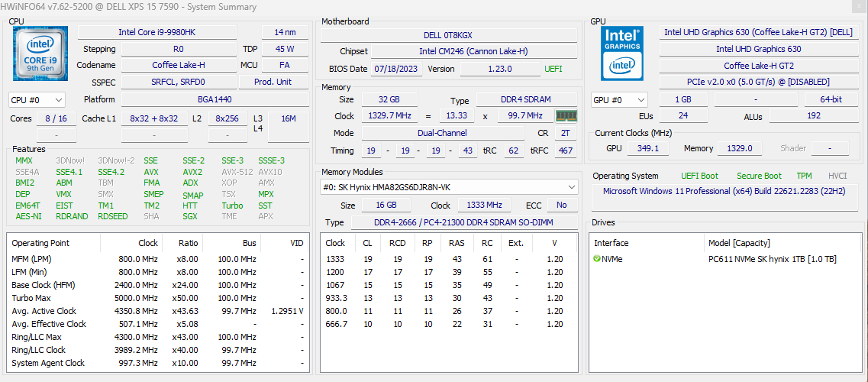
Task: Click the AVX2 feature label
Action: [192, 172]
